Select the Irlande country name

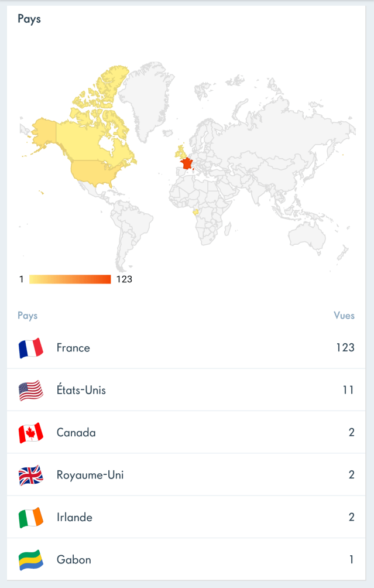tap(74, 518)
